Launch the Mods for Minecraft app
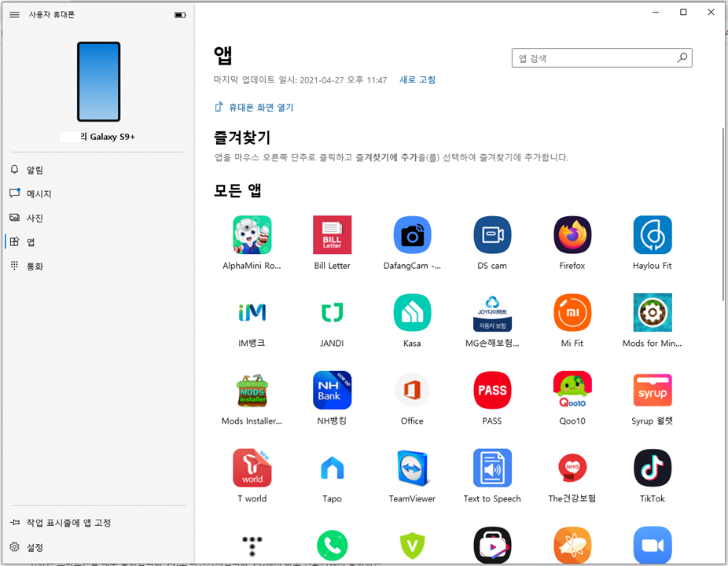 pos(653,313)
